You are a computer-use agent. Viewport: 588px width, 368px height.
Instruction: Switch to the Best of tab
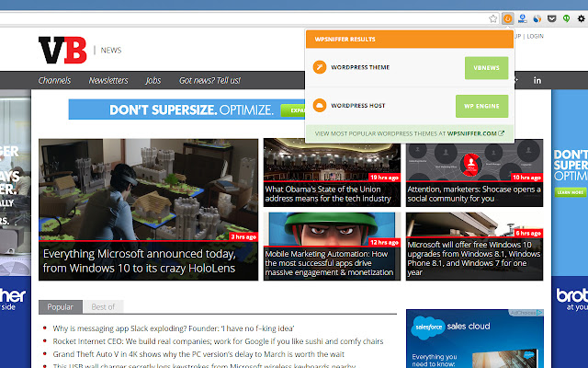coord(103,307)
